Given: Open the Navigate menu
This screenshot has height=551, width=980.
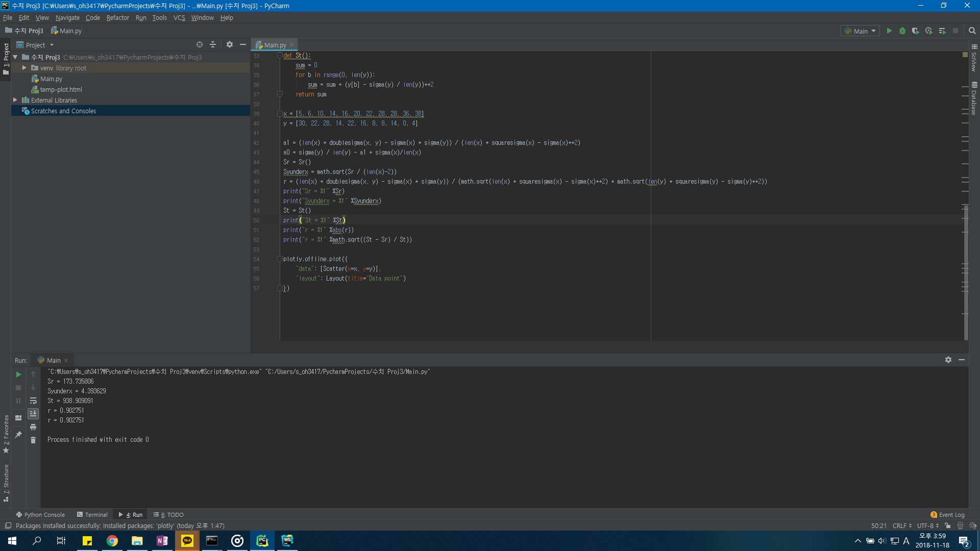Looking at the screenshot, I should point(67,18).
